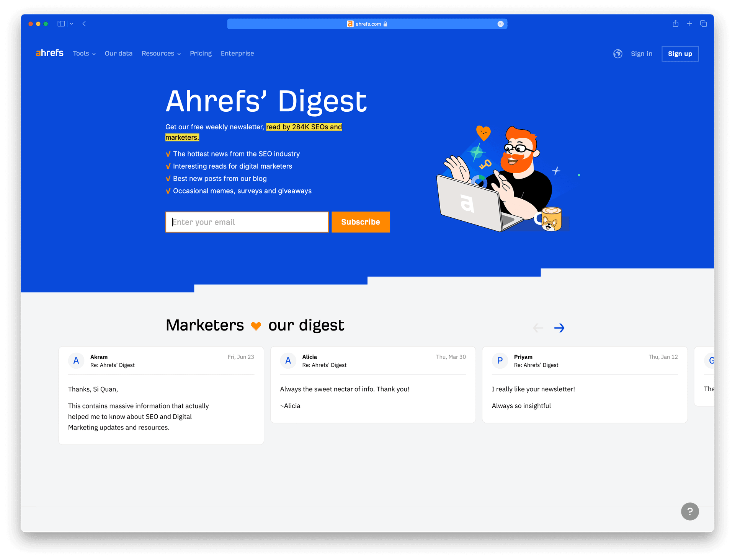The image size is (735, 560).
Task: Click the Ahrefs logo
Action: click(x=49, y=53)
